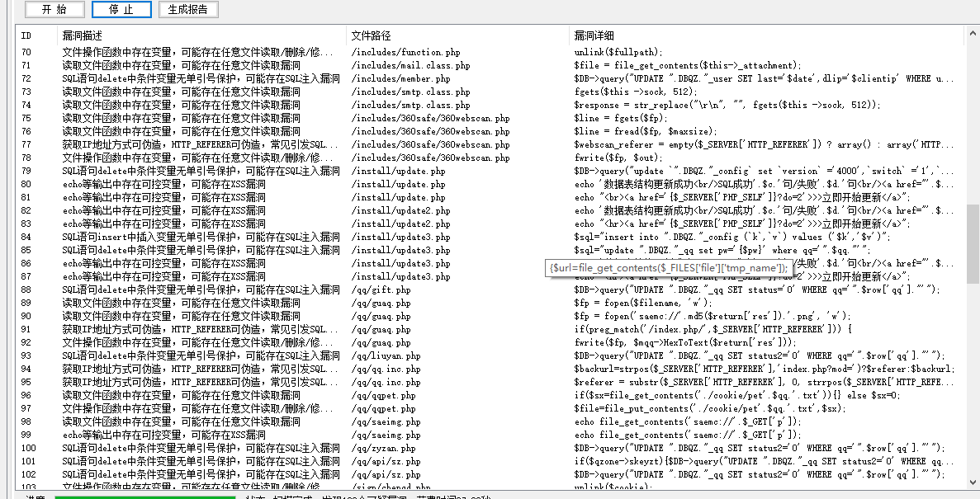Select row 97 for file_put_contents in /qq/qqpet.php
Screen dimensions: 980x499
tap(198, 409)
